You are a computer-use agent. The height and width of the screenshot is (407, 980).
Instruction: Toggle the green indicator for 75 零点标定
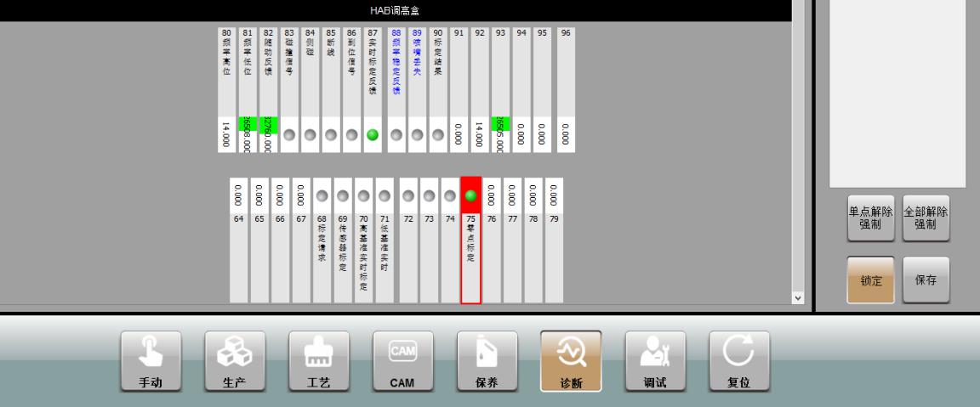pos(470,196)
